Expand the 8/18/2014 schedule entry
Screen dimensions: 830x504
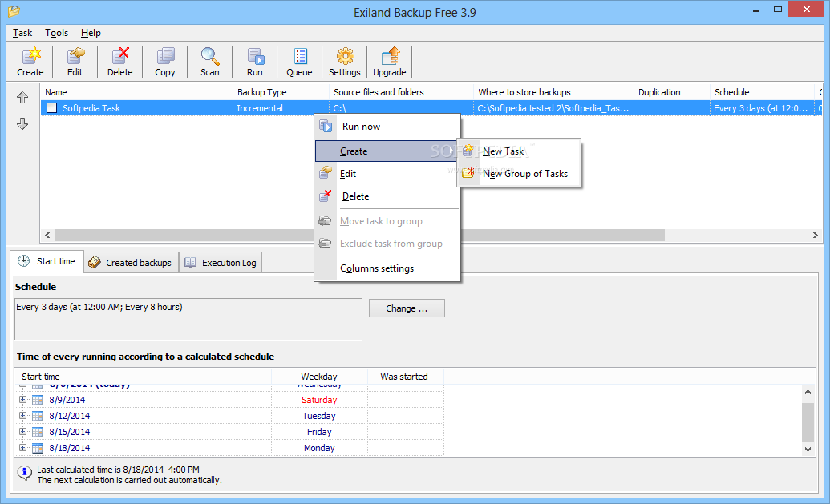click(22, 447)
